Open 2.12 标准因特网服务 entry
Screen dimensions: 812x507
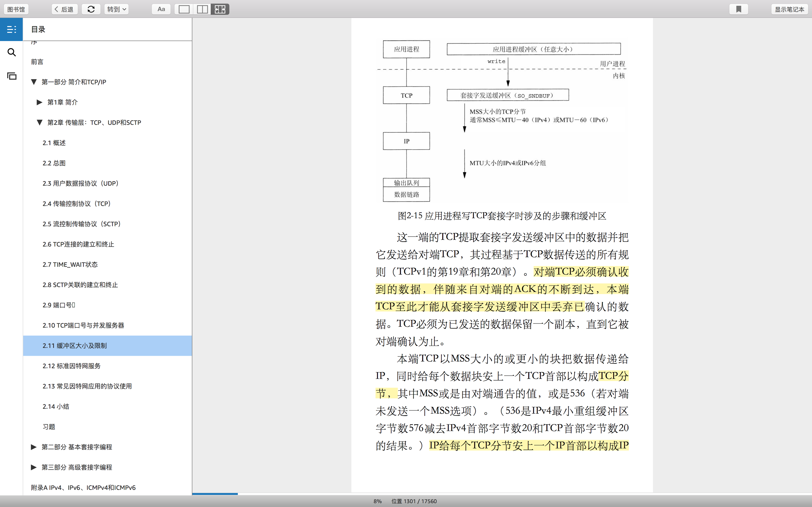click(x=71, y=366)
